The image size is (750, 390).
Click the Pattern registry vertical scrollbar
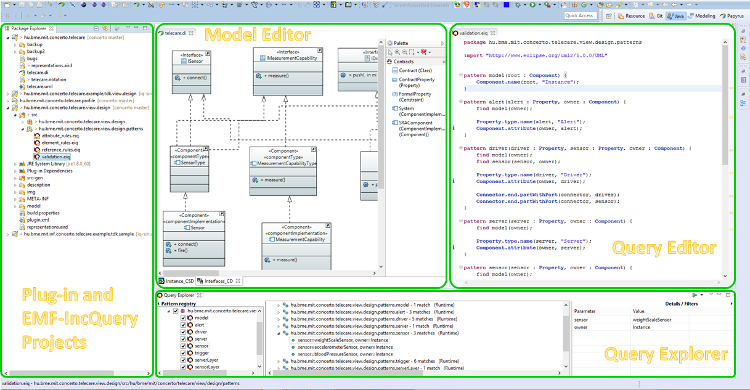tap(260, 339)
